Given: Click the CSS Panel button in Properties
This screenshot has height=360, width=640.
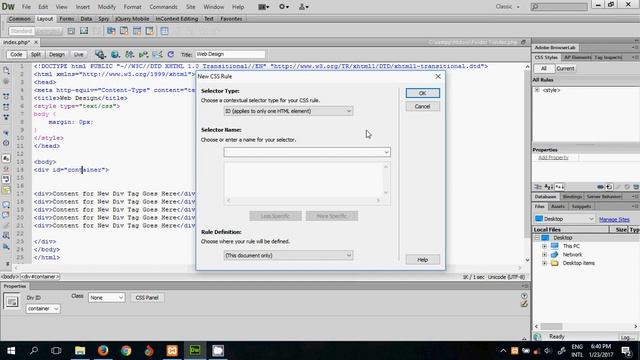Looking at the screenshot, I should pos(147,298).
